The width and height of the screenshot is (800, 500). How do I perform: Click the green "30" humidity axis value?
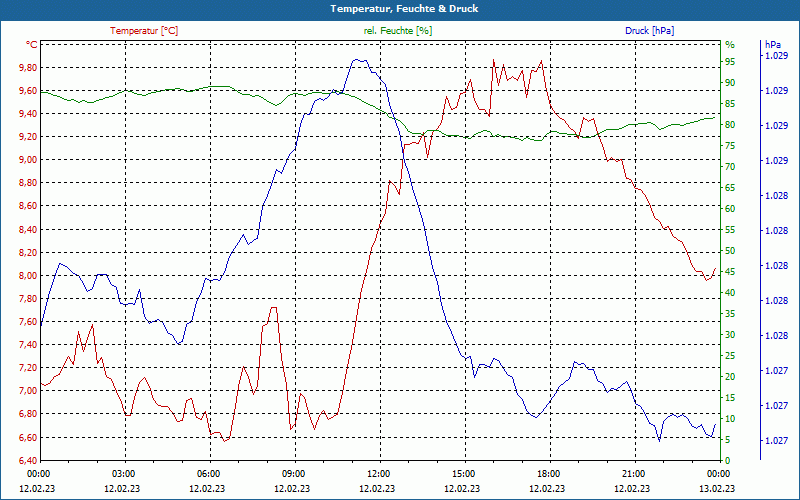[730, 335]
